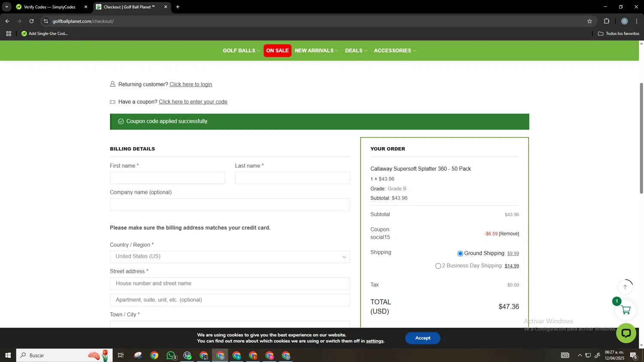Open network status tray icon
644x362 pixels.
(588, 355)
